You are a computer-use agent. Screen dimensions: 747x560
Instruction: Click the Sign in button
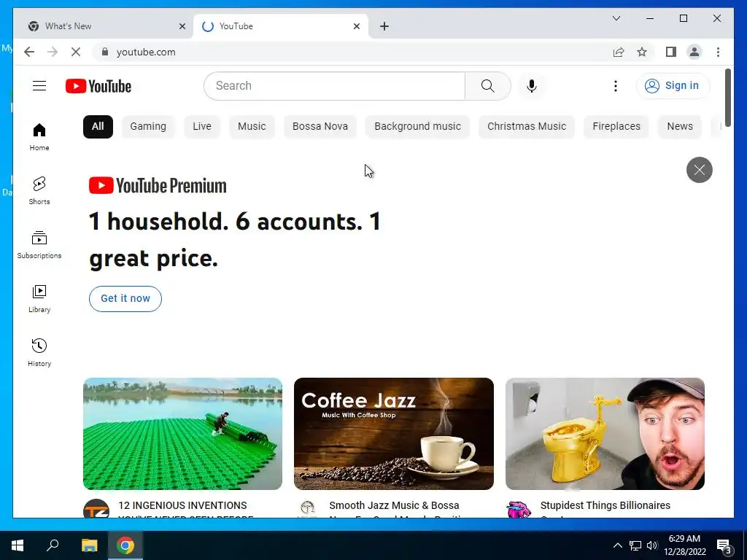[673, 86]
